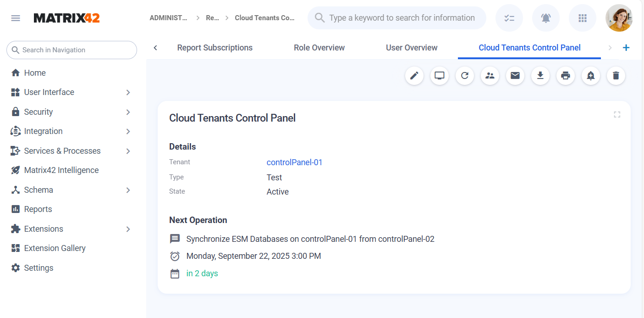Image resolution: width=644 pixels, height=318 pixels.
Task: Expand Integration chevron
Action: click(128, 131)
